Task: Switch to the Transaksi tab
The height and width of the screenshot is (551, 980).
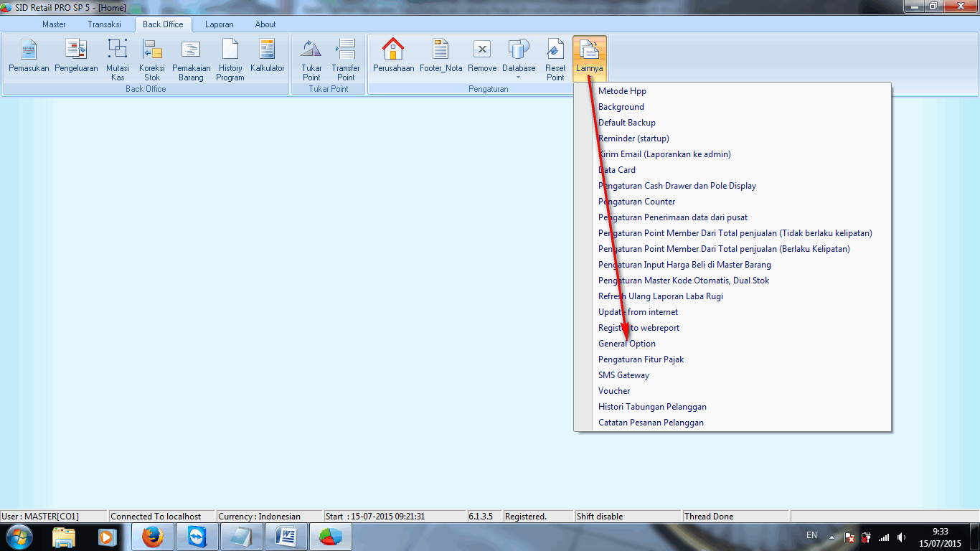Action: click(x=104, y=24)
